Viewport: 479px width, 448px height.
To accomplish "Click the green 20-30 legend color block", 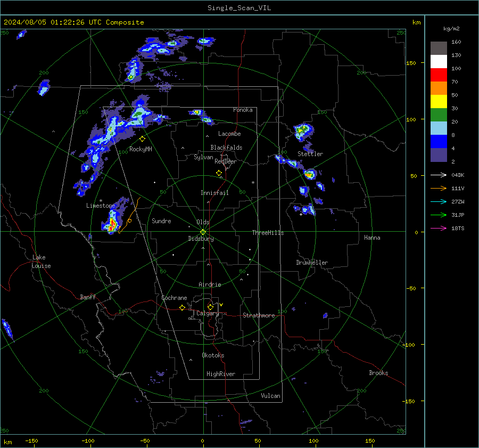I will pyautogui.click(x=439, y=115).
